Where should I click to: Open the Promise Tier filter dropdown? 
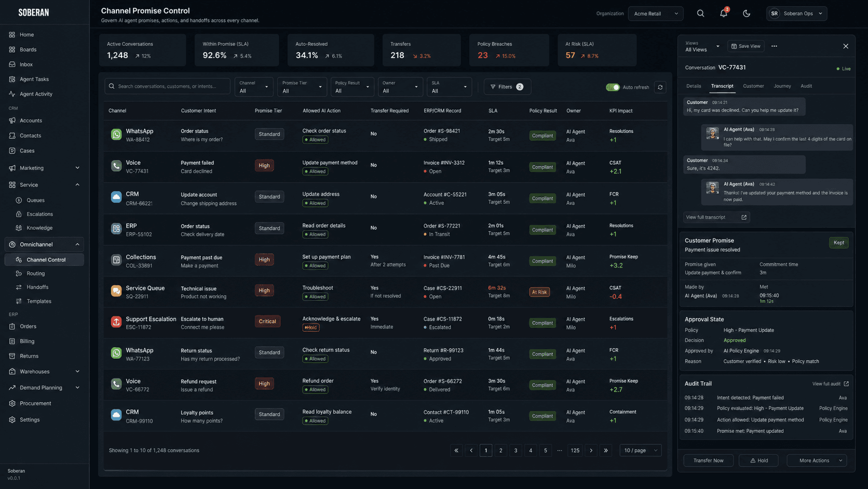(302, 87)
